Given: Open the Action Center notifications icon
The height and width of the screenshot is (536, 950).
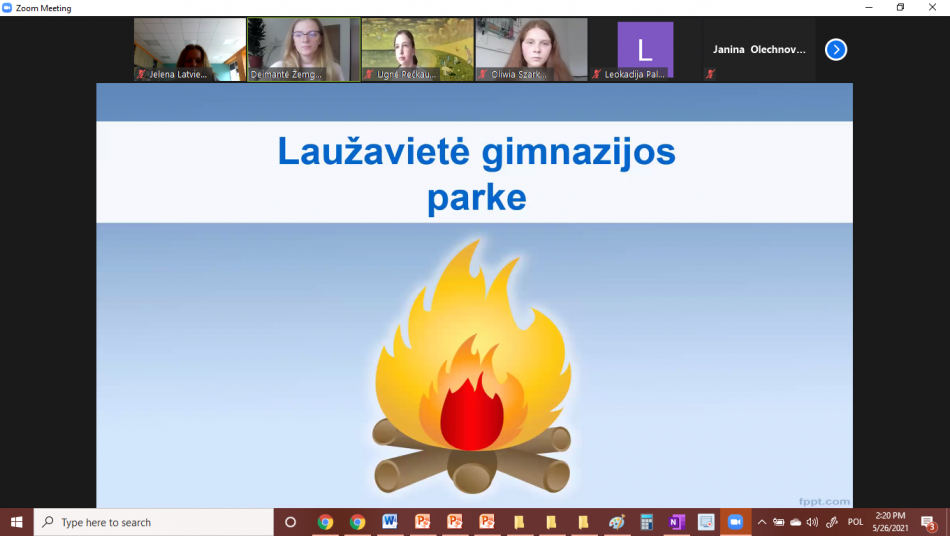Looking at the screenshot, I should [928, 522].
